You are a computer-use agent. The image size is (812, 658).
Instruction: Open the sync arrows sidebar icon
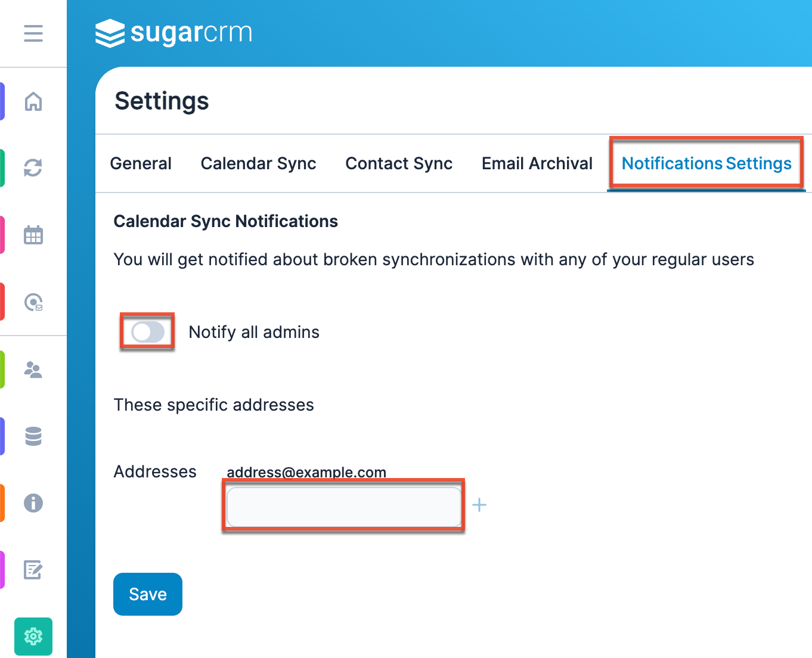coord(33,167)
